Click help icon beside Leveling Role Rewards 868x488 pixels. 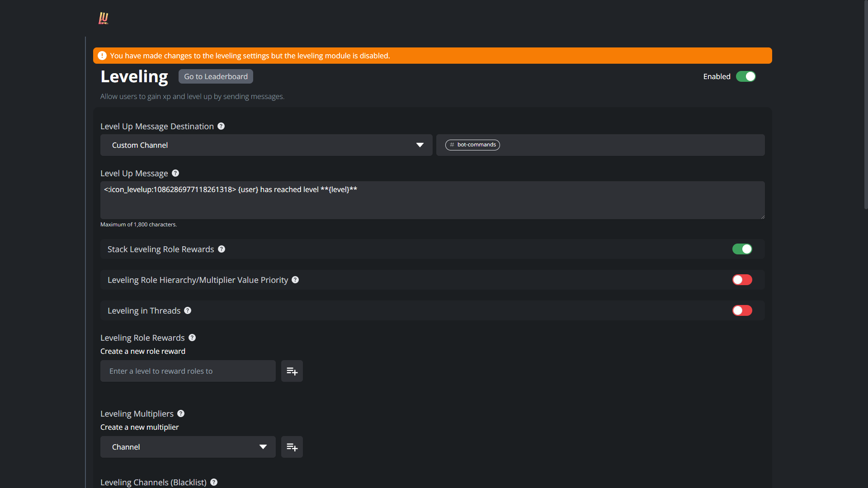(x=192, y=338)
